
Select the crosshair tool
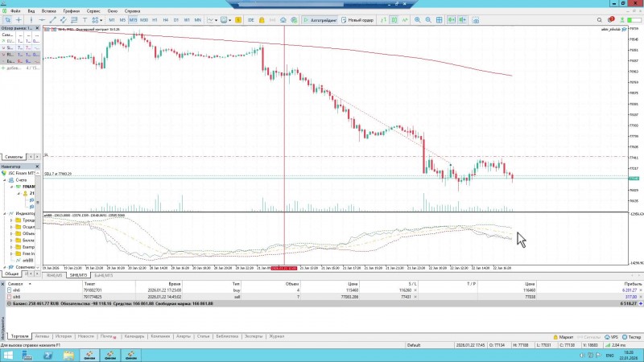[x=19, y=19]
